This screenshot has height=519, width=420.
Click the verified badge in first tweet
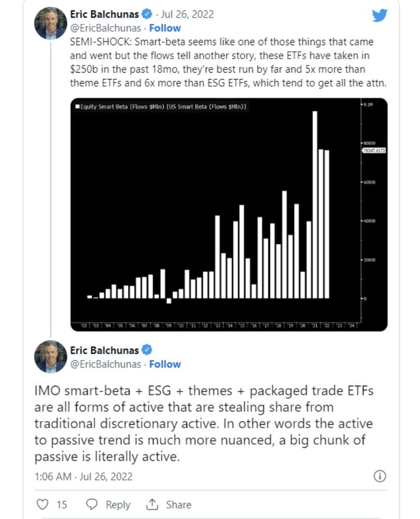[x=147, y=14]
